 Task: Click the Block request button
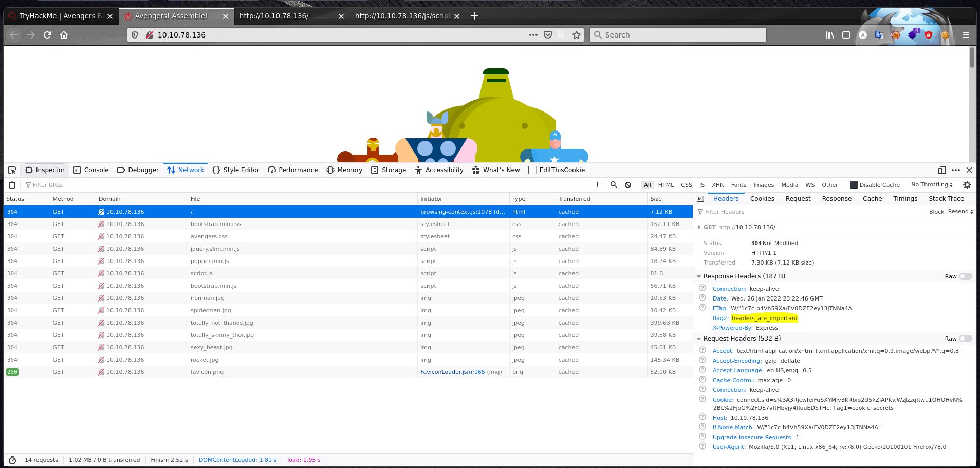[x=936, y=212]
